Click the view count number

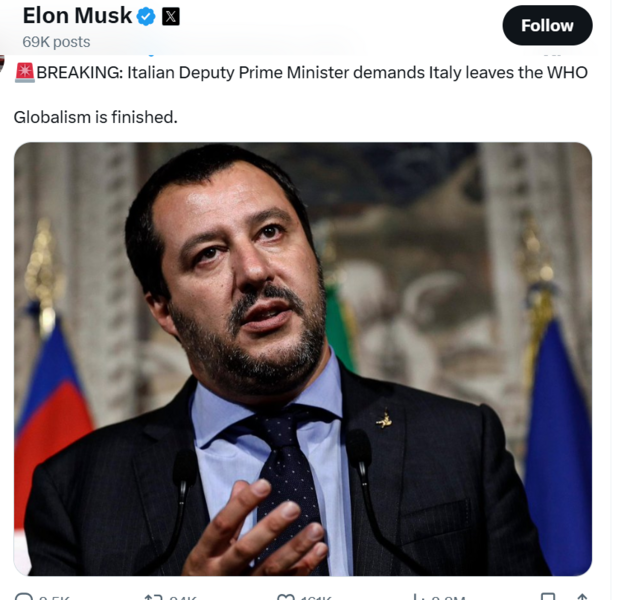[x=448, y=597]
